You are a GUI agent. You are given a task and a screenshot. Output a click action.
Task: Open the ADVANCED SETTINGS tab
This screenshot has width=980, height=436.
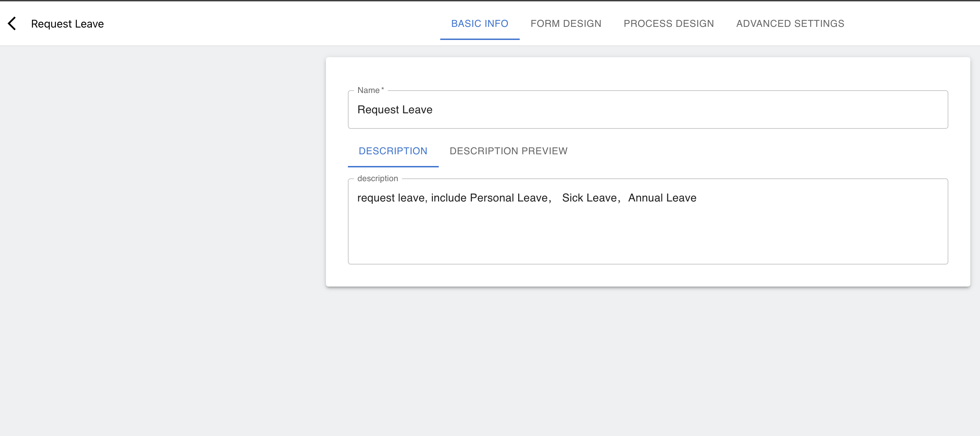point(790,24)
